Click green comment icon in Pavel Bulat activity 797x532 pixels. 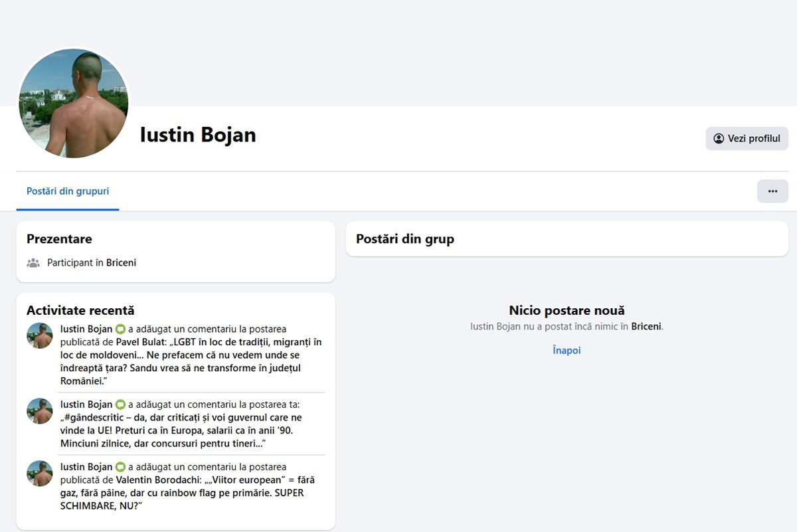[120, 329]
